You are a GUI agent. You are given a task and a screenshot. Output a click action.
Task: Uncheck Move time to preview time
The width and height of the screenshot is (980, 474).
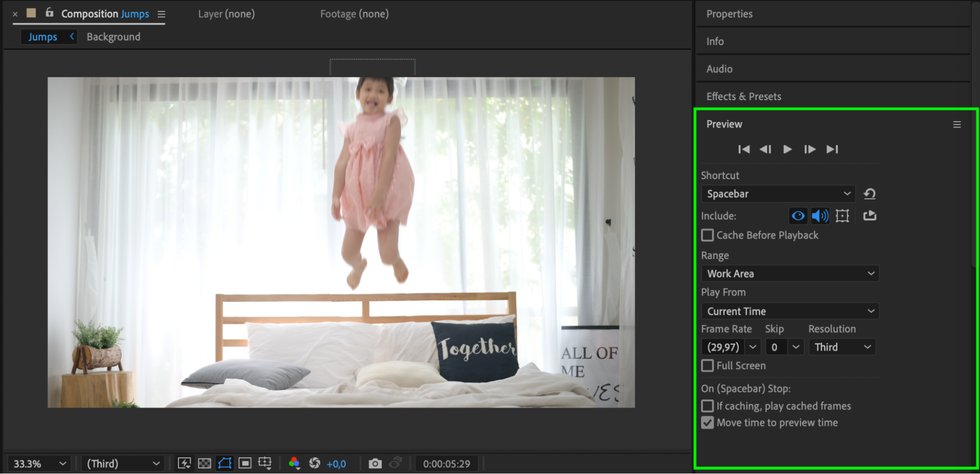(x=707, y=422)
